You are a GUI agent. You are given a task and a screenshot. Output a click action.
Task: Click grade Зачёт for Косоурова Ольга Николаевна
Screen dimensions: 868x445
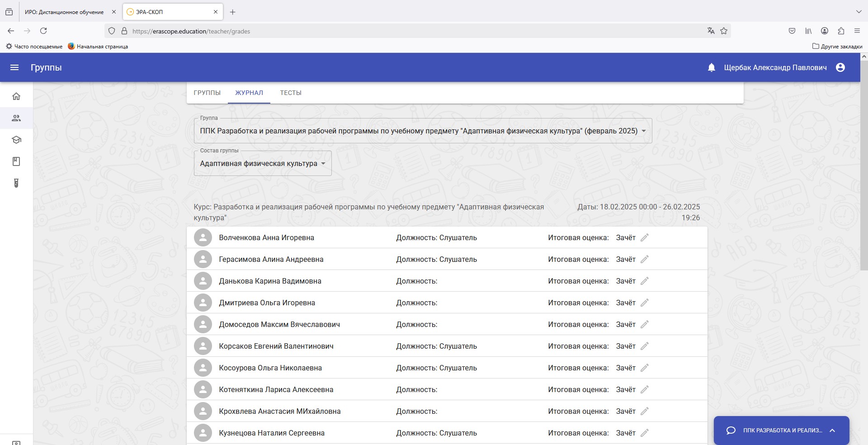click(626, 368)
